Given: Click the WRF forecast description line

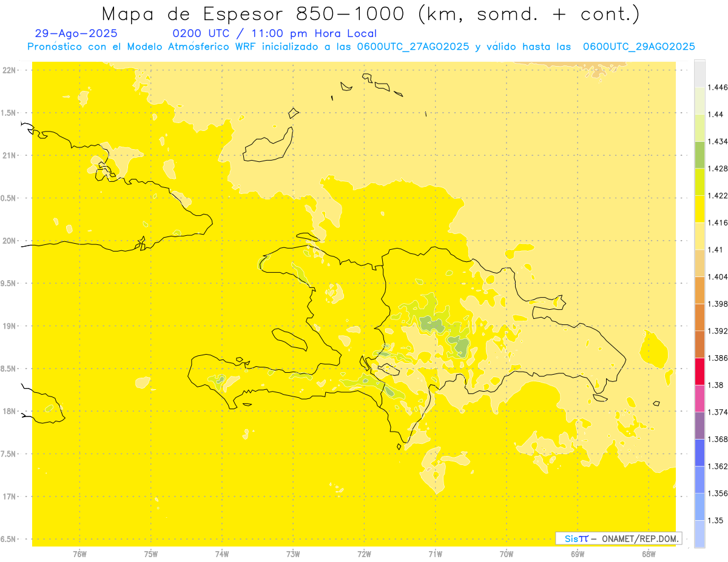Looking at the screenshot, I should (361, 47).
